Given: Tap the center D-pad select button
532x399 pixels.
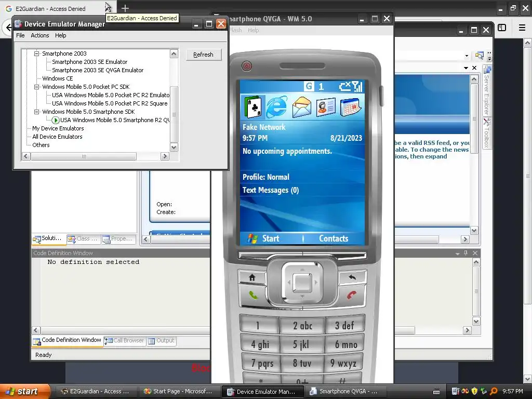Looking at the screenshot, I should (x=302, y=282).
